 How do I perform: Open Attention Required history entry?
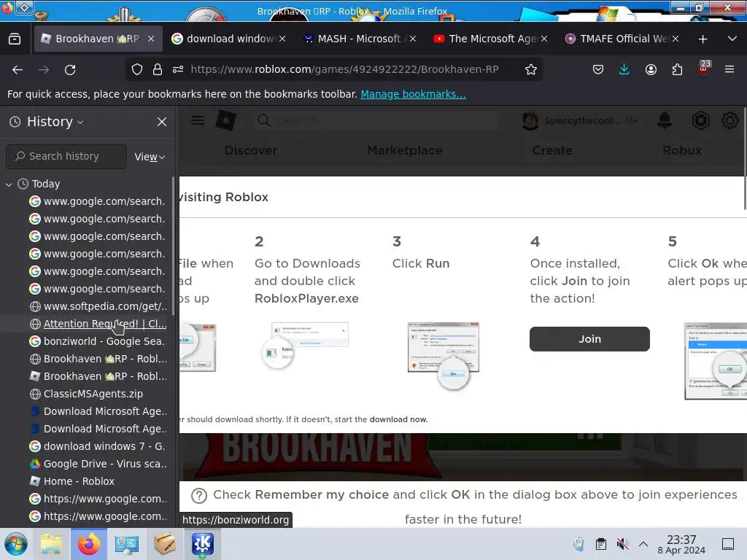[98, 324]
